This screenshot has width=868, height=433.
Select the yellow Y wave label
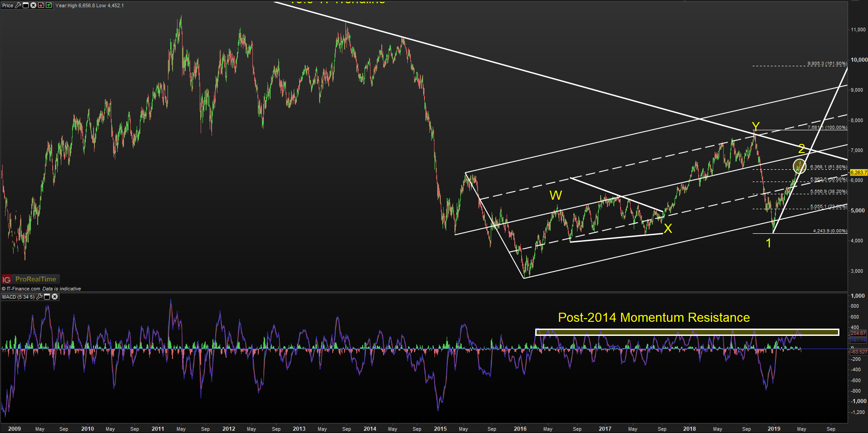[755, 127]
